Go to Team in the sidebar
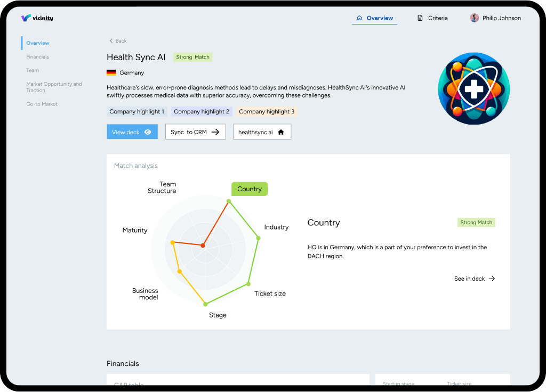This screenshot has width=546, height=392. click(33, 70)
